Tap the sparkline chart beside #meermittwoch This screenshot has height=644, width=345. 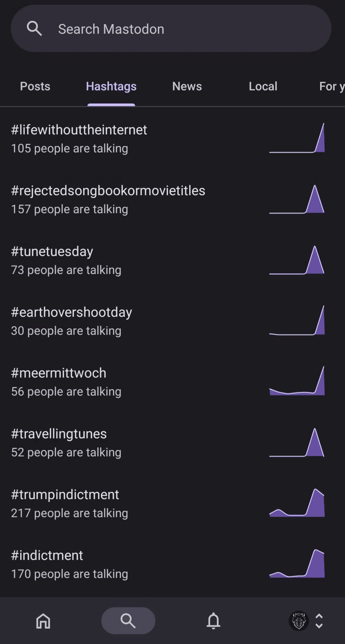click(x=297, y=381)
